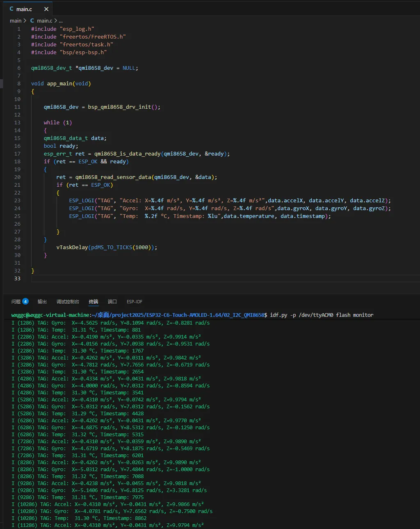Click the app_main function name
Image resolution: width=420 pixels, height=529 pixels.
[59, 83]
